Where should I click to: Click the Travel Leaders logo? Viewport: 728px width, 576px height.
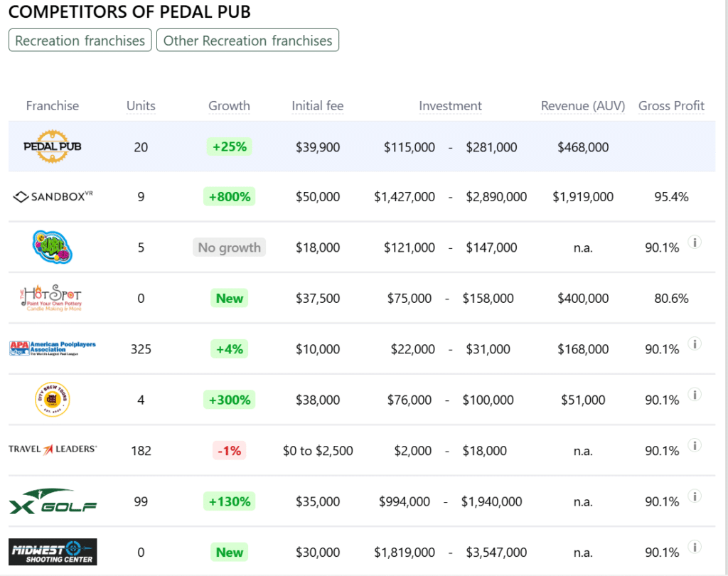pyautogui.click(x=53, y=449)
